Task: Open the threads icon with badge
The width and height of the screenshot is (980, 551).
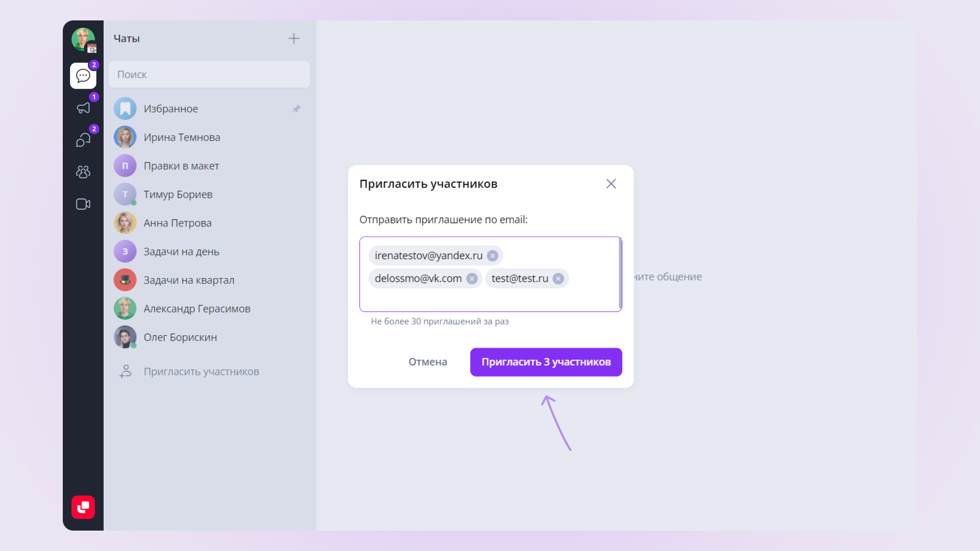Action: pyautogui.click(x=83, y=140)
